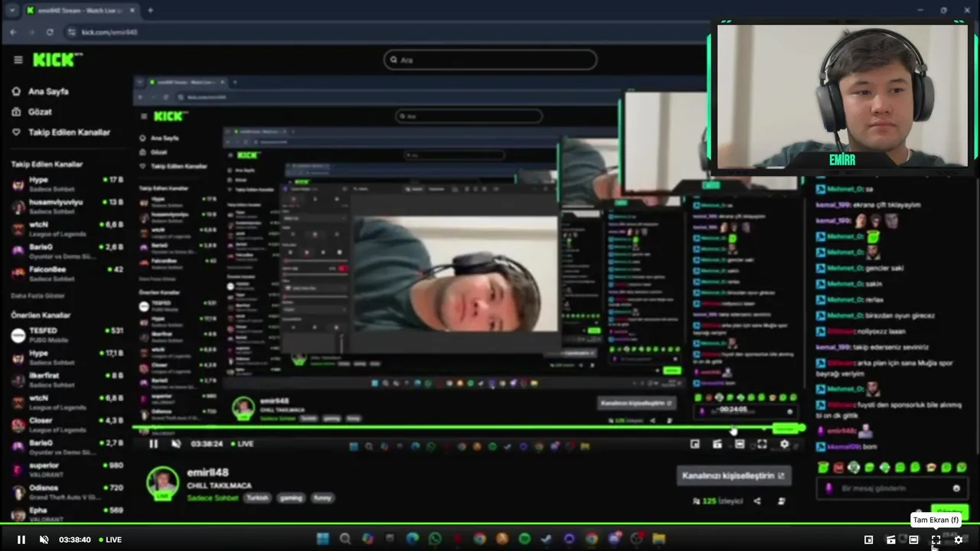Image resolution: width=980 pixels, height=551 pixels.
Task: Open settings gear on the inner player
Action: click(x=784, y=444)
